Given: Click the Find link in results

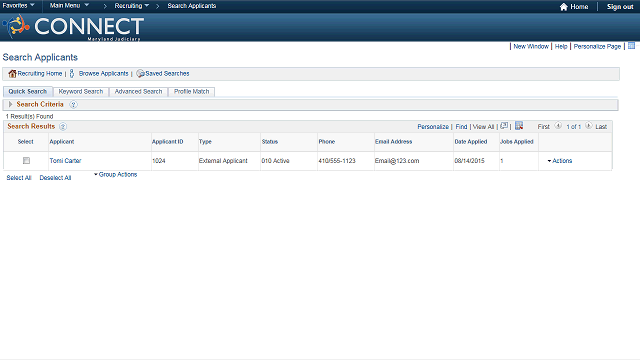Looking at the screenshot, I should (461, 127).
